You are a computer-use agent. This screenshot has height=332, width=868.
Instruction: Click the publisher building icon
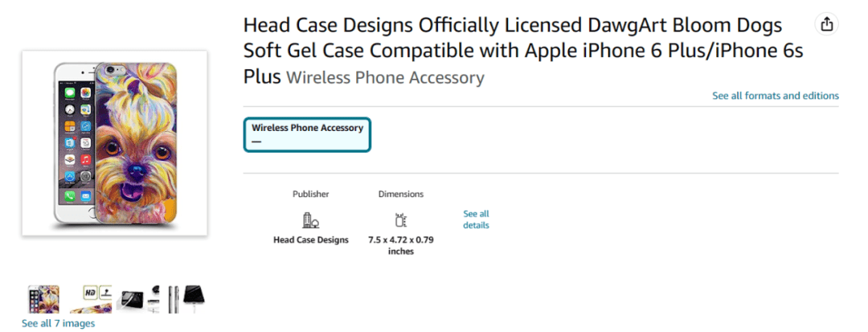pyautogui.click(x=310, y=219)
